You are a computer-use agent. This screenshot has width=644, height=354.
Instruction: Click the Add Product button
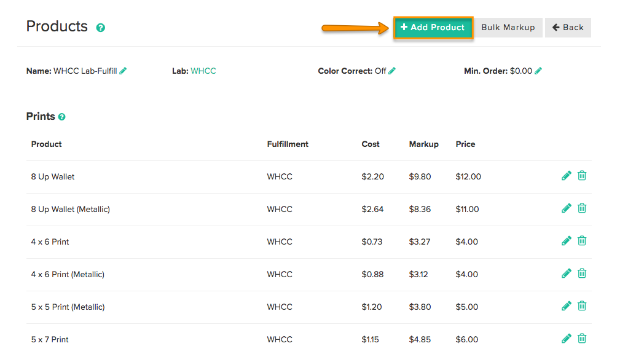click(433, 28)
